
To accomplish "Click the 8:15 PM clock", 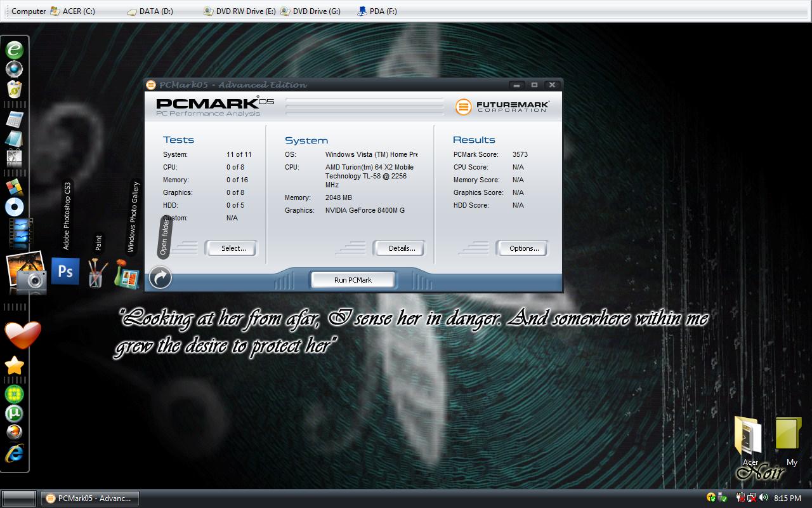I will pos(787,498).
